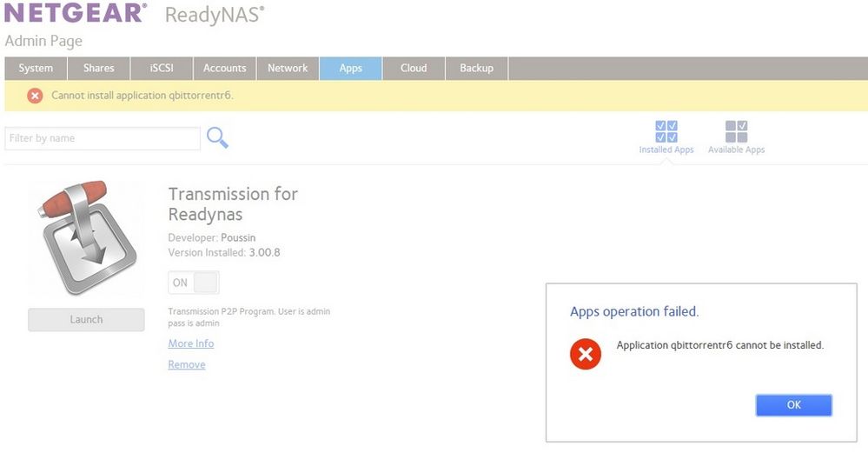
Task: Click the Transmission app icon
Action: [87, 237]
